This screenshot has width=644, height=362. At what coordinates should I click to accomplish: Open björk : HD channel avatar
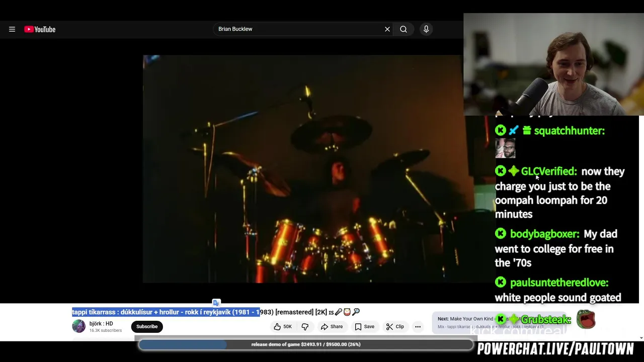79,326
